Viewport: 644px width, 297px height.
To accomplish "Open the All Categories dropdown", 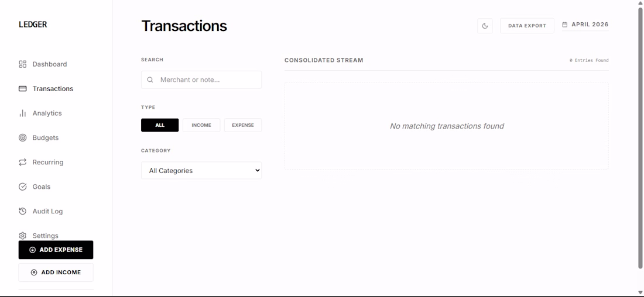I will 201,170.
